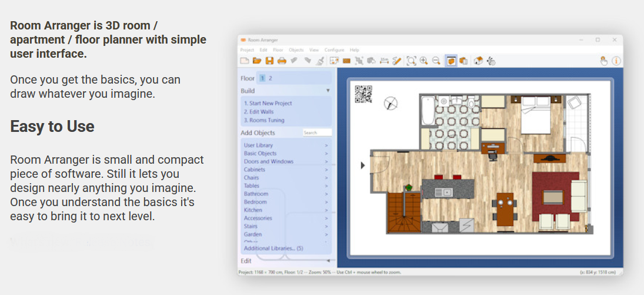Viewport: 644px width, 295px height.
Task: Click the Room Arranger title bar app icon
Action: (x=243, y=40)
